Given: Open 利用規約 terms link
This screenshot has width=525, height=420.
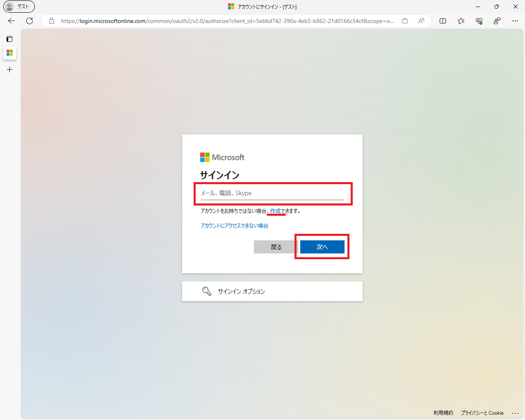Looking at the screenshot, I should [x=443, y=413].
